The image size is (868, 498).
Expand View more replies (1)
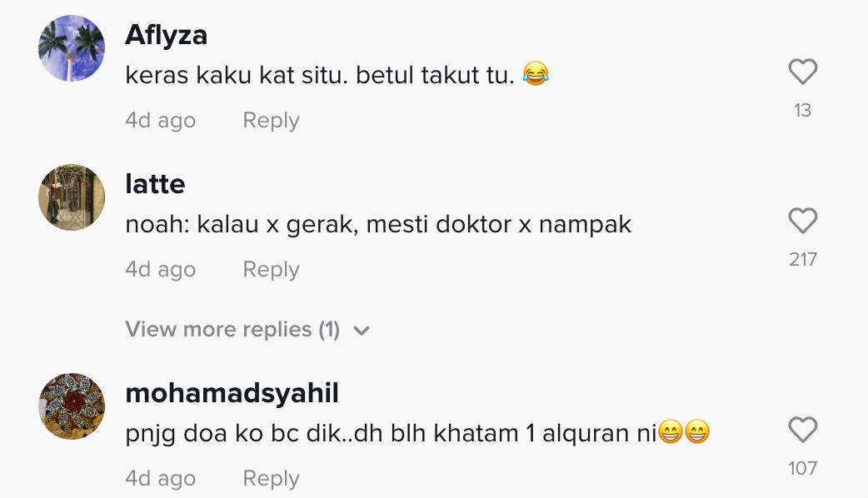point(232,330)
